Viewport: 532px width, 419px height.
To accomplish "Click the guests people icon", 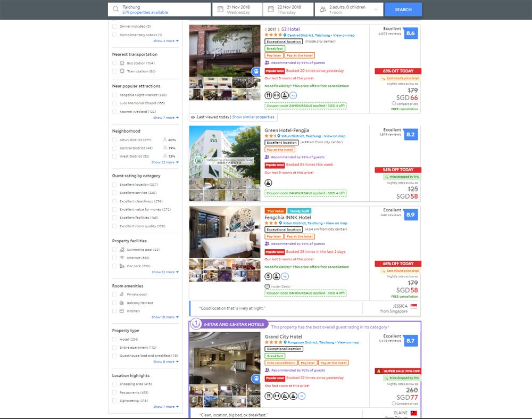I will click(x=323, y=10).
